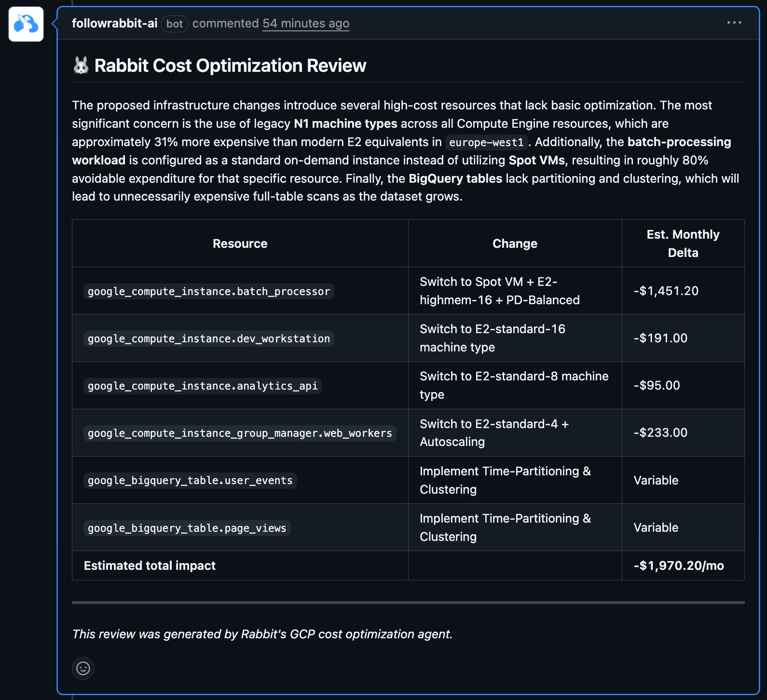Screen dimensions: 767x700
Task: Click the '54 minutes ago' timestamp link
Action: coord(306,23)
